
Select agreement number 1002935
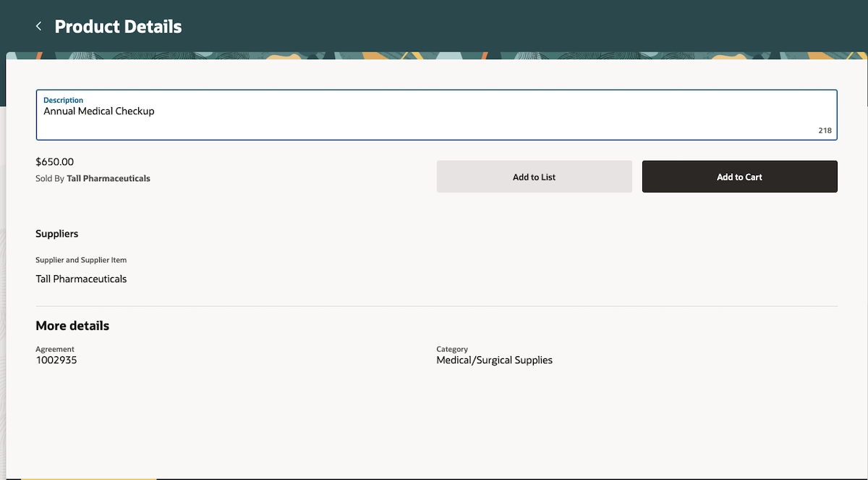(x=56, y=360)
